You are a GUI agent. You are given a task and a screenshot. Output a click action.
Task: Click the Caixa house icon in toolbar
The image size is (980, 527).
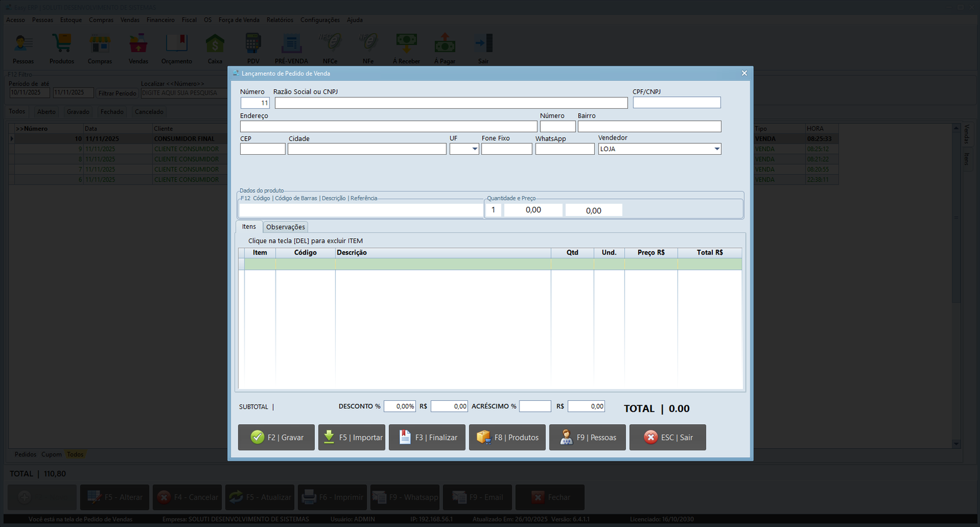pos(215,48)
